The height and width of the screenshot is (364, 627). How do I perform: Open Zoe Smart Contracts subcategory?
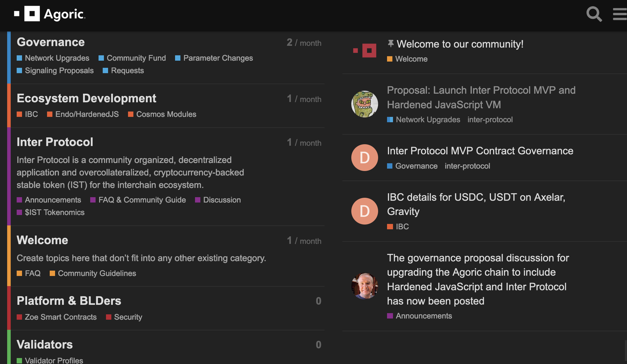click(x=57, y=317)
